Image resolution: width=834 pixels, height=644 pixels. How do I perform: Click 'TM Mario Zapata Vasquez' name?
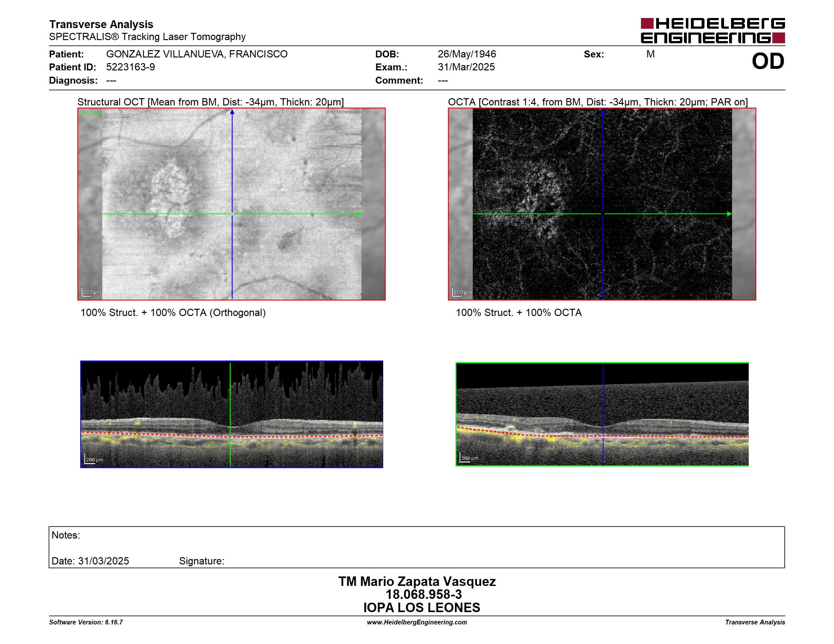pos(417,581)
